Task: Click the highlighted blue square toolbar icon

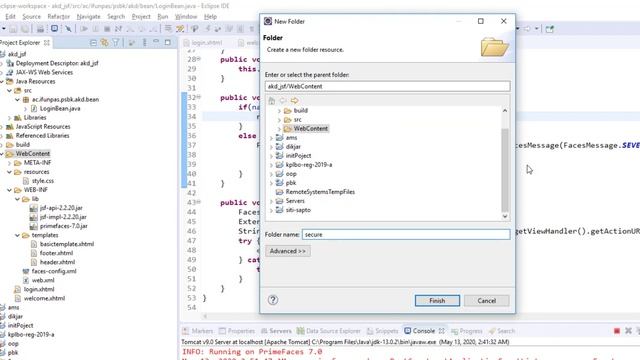Action: click(x=54, y=29)
